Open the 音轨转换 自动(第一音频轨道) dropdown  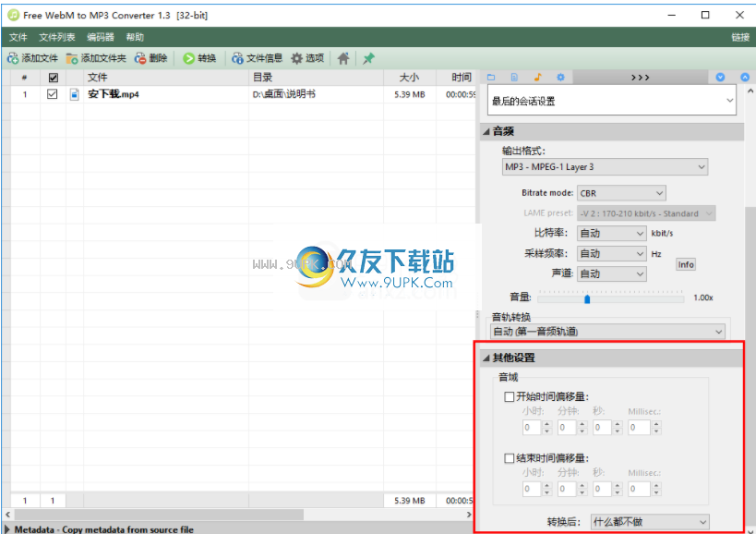(x=607, y=332)
